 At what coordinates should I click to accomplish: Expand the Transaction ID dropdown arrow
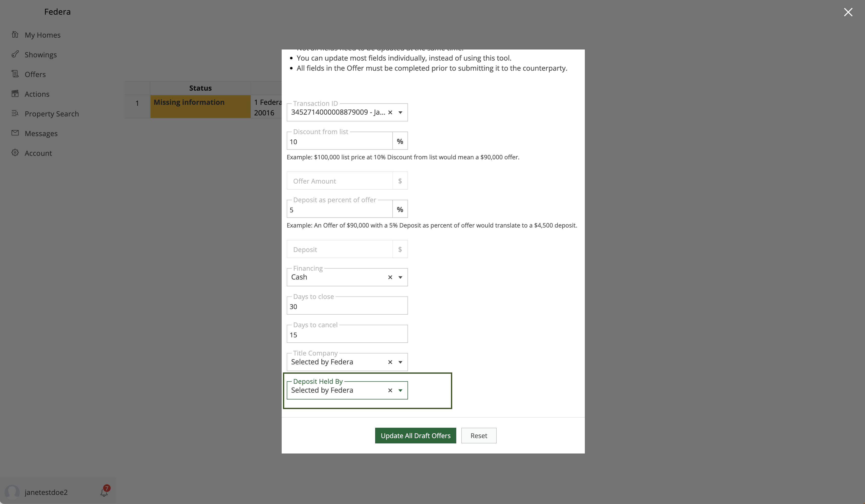tap(400, 113)
